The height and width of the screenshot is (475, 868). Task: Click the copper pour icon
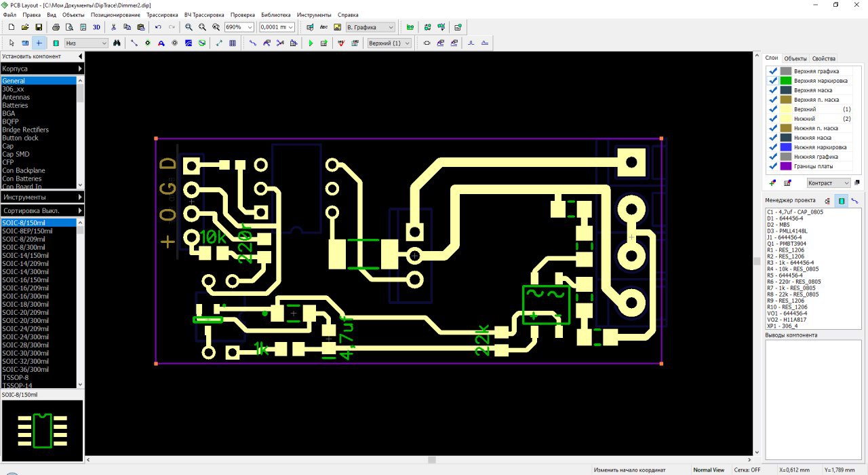pos(188,43)
